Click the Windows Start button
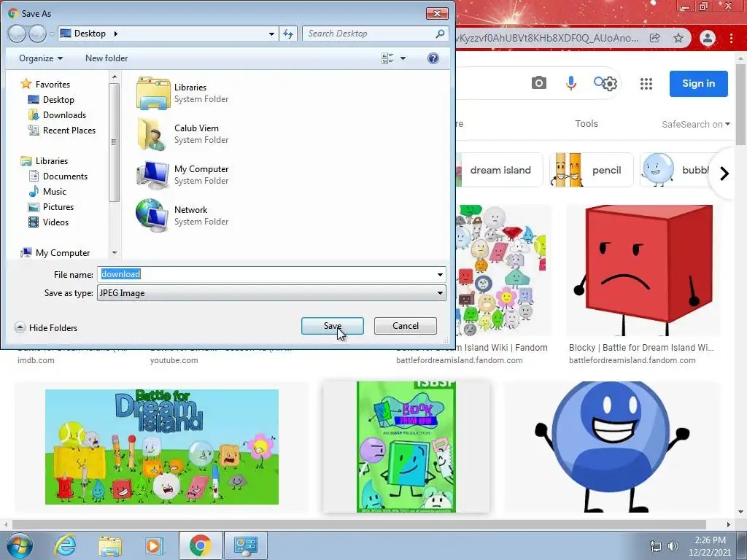The width and height of the screenshot is (747, 560). [x=20, y=545]
